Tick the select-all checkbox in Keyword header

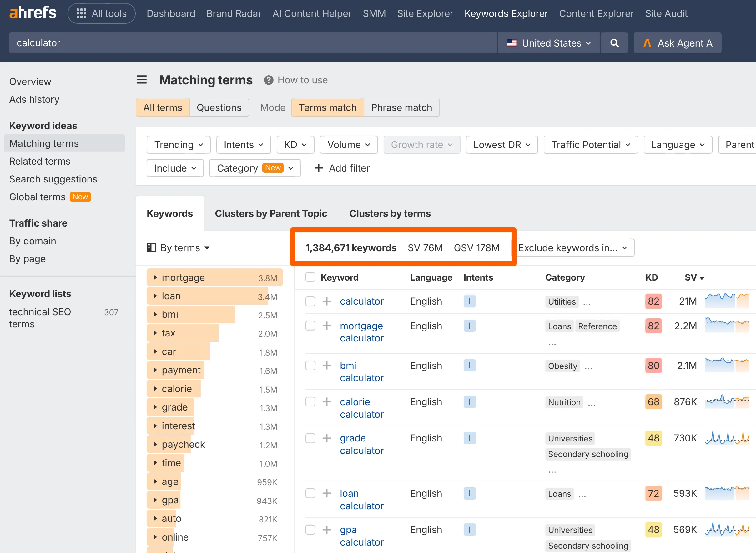[310, 277]
